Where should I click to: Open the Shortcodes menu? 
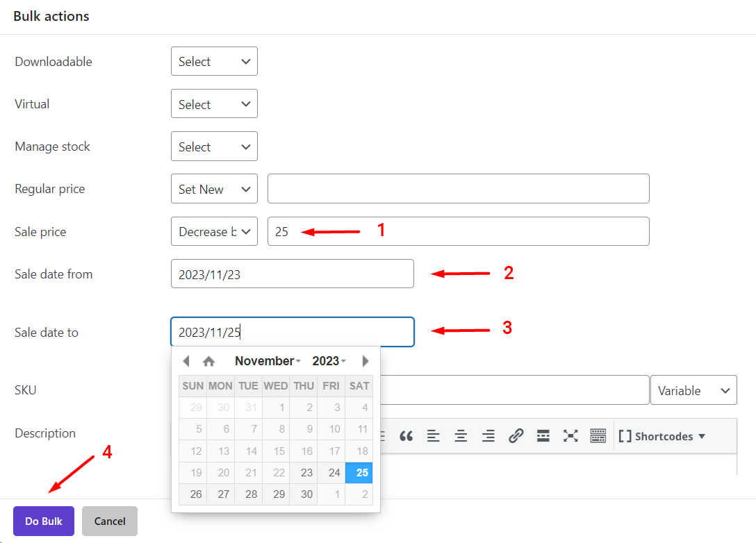point(661,436)
